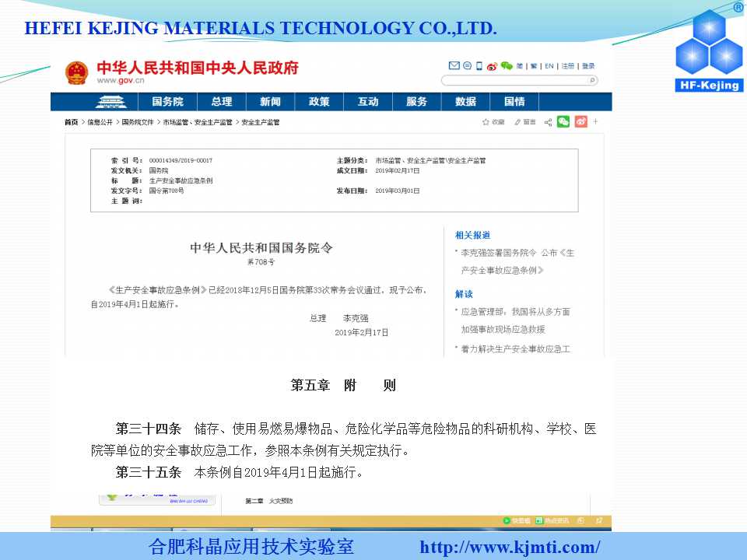Click the red Weibo icon in header
This screenshot has height=560, width=747.
tap(492, 66)
